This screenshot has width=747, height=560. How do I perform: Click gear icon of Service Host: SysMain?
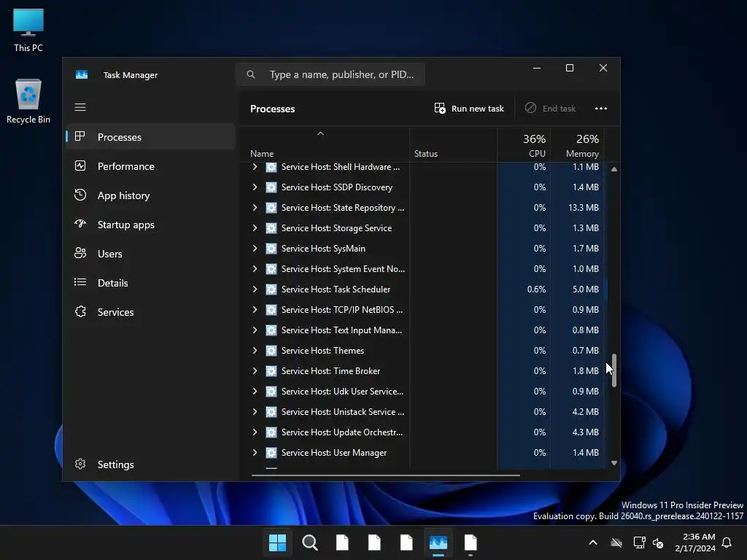point(271,249)
